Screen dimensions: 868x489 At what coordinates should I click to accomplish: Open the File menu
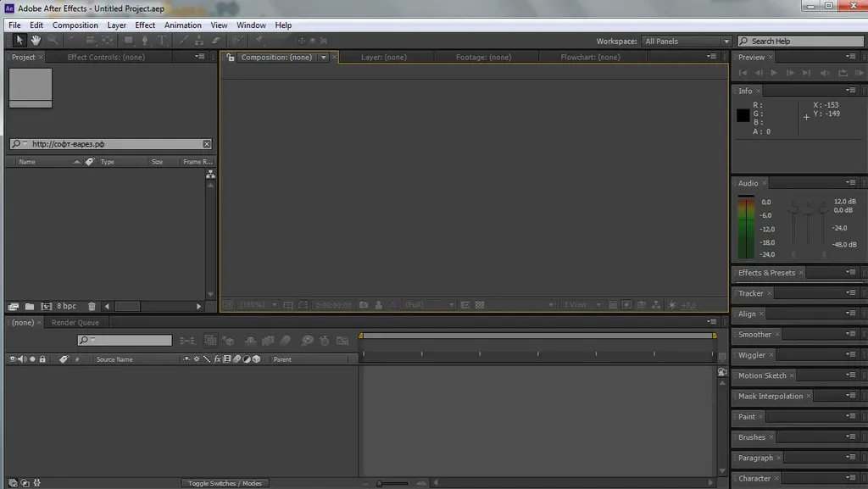pyautogui.click(x=14, y=25)
